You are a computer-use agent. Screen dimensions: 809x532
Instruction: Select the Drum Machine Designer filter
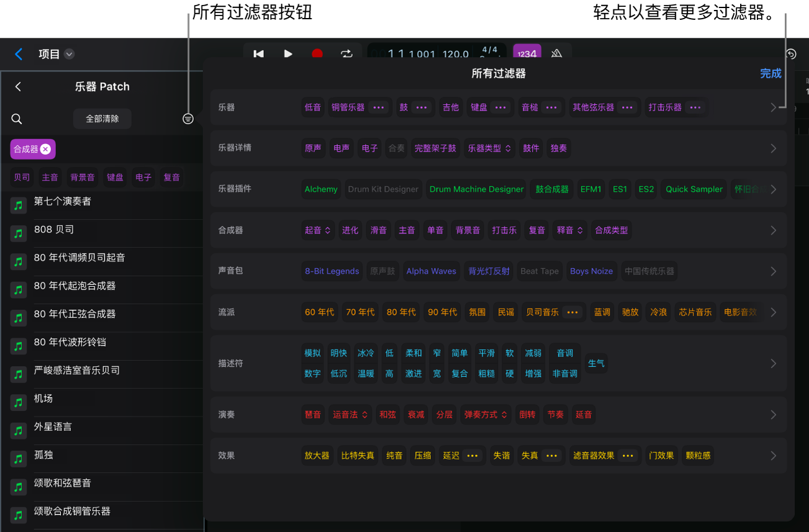click(477, 189)
